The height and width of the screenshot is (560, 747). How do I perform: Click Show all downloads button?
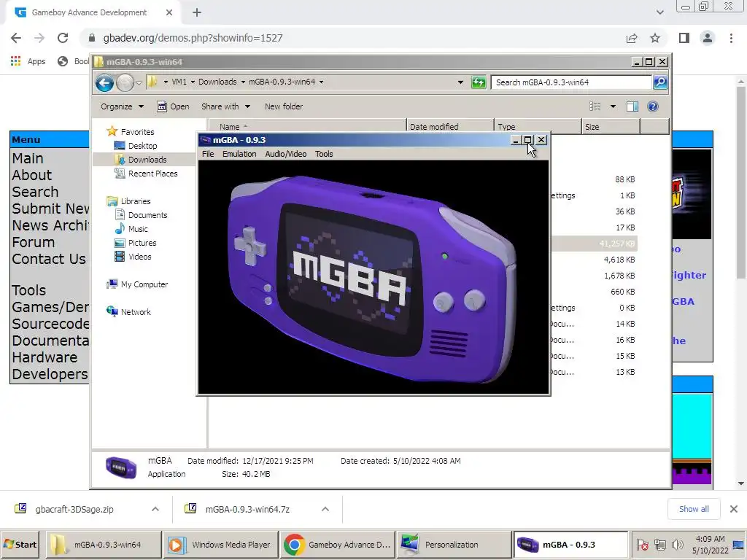click(x=694, y=509)
